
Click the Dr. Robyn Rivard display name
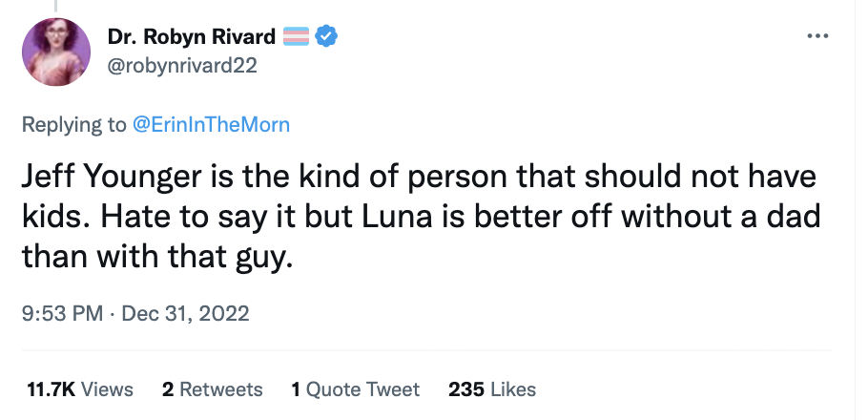point(192,37)
